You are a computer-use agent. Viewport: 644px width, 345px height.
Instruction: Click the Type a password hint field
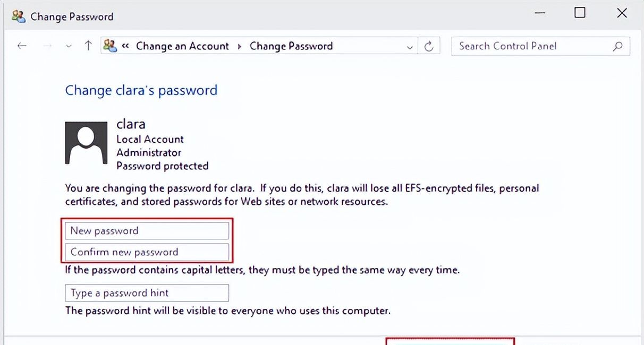[x=146, y=292]
